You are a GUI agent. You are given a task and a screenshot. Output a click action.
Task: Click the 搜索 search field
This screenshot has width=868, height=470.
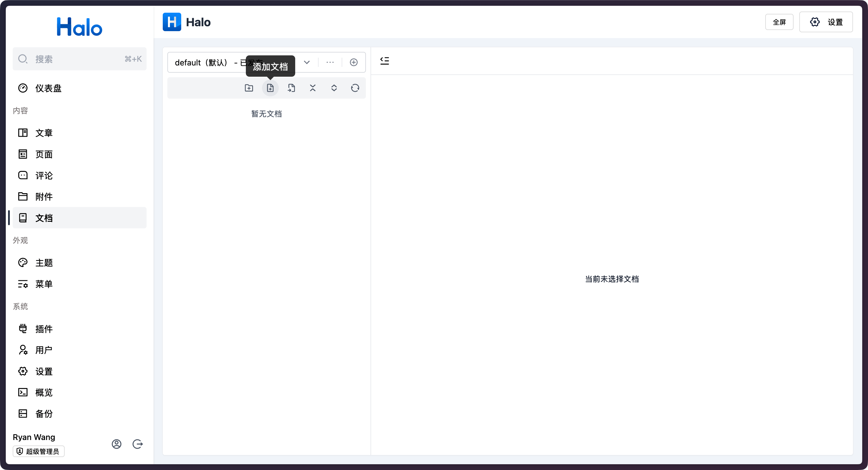pyautogui.click(x=80, y=59)
